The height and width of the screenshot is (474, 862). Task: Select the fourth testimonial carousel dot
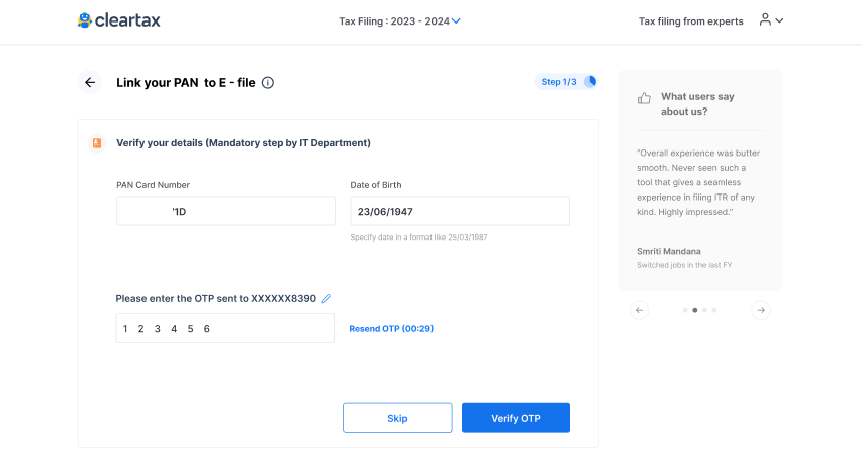coord(714,310)
